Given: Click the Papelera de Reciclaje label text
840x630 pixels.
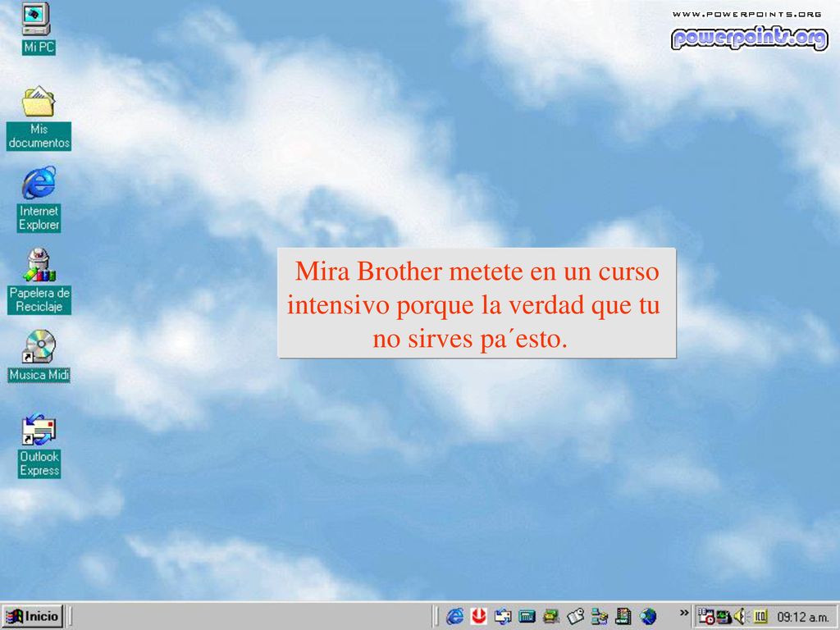Looking at the screenshot, I should [39, 299].
